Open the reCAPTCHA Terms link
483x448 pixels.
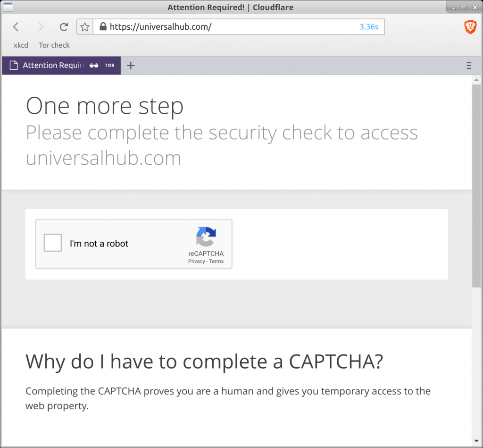tap(217, 261)
